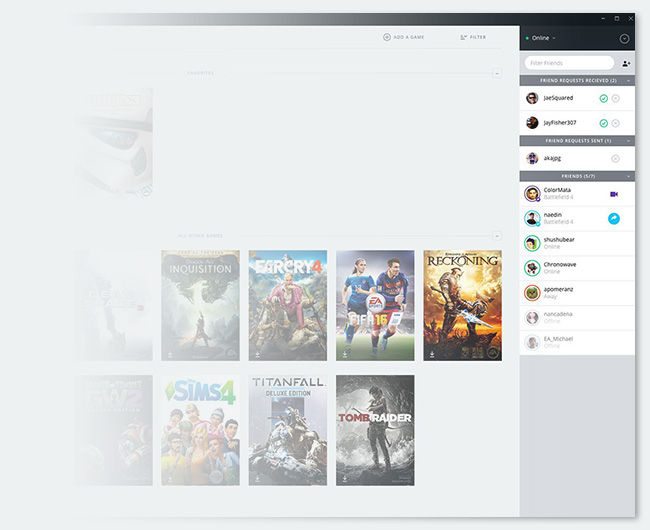Click download icon on FIFA 16 tile
Screen dimensions: 650x530
coord(344,354)
